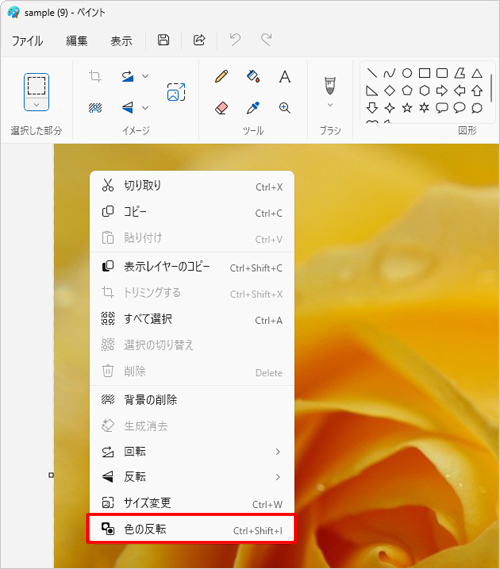This screenshot has height=569, width=500.
Task: Select the Four-point star shape
Action: [x=389, y=108]
